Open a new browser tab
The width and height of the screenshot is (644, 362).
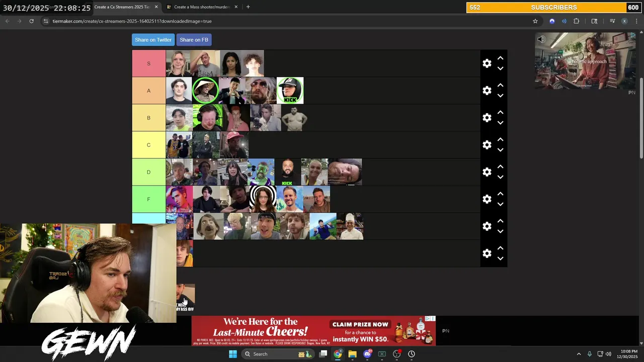pos(248,7)
